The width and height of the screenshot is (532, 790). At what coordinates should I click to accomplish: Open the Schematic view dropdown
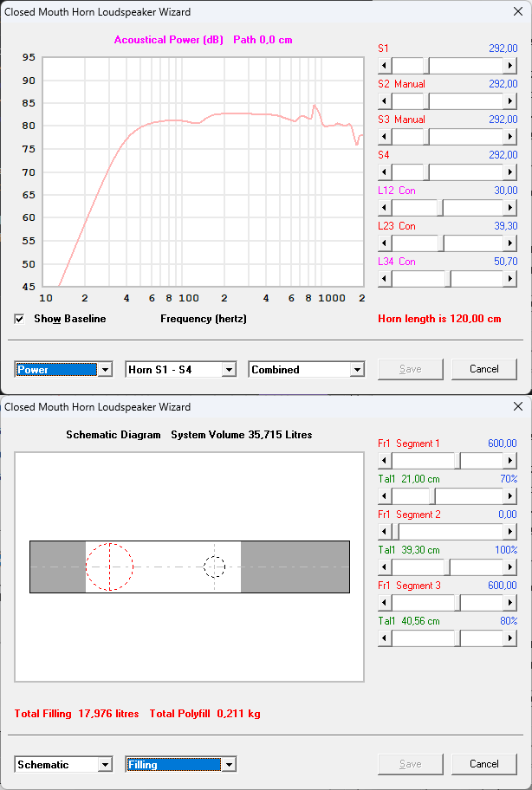[105, 765]
